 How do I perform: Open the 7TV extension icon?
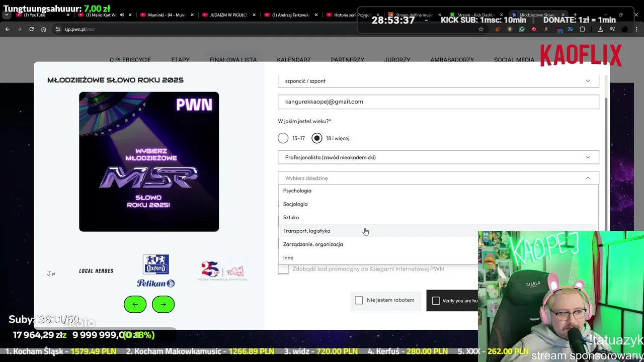[570, 29]
